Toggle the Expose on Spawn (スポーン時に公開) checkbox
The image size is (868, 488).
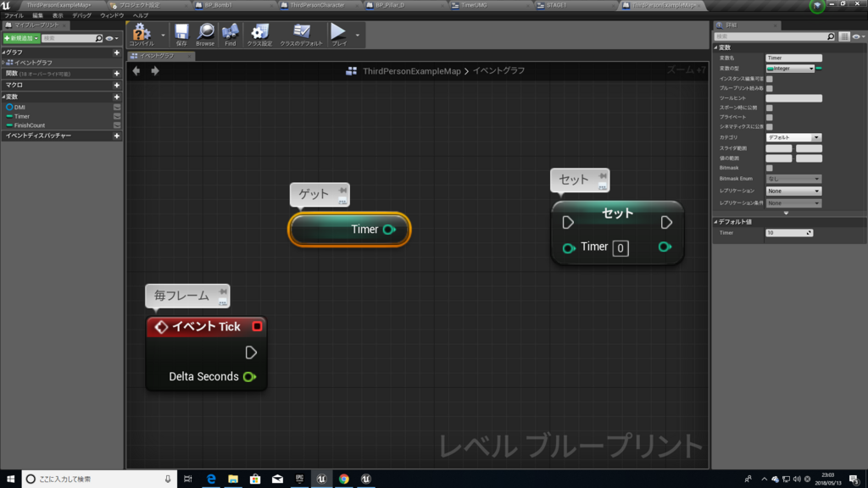pyautogui.click(x=770, y=108)
